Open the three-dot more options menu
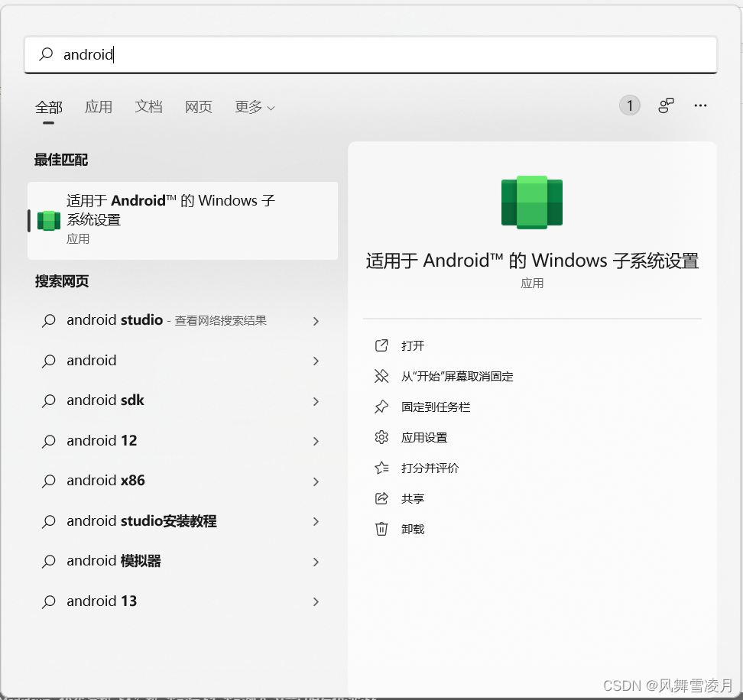This screenshot has height=700, width=743. [700, 105]
